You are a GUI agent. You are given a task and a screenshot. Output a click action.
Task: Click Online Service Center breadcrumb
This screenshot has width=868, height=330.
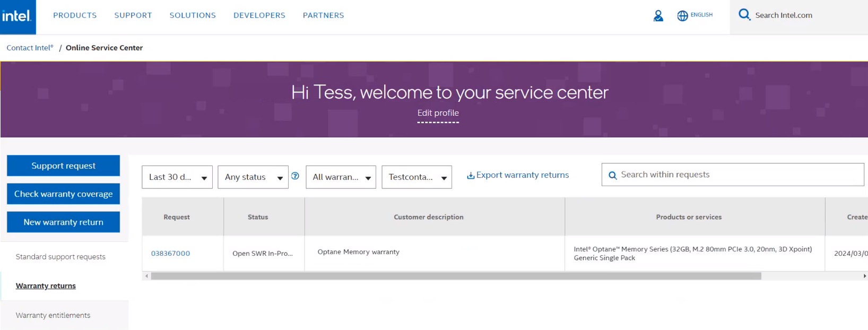pos(104,48)
